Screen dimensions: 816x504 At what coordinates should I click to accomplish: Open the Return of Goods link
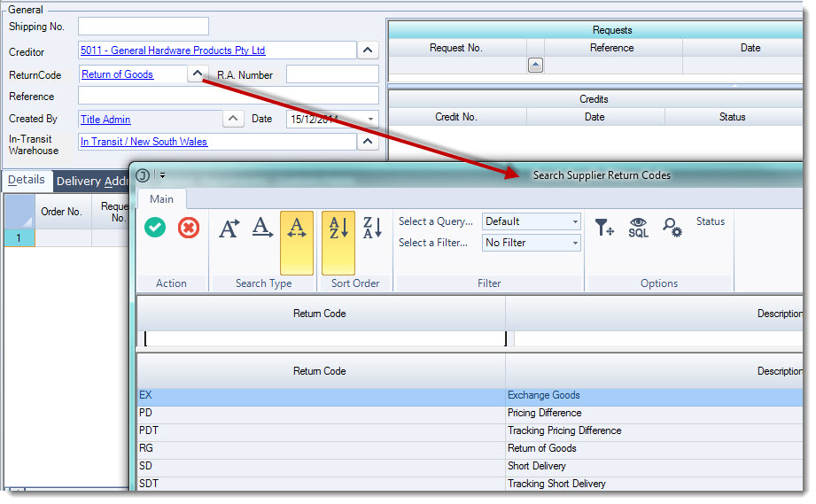117,74
